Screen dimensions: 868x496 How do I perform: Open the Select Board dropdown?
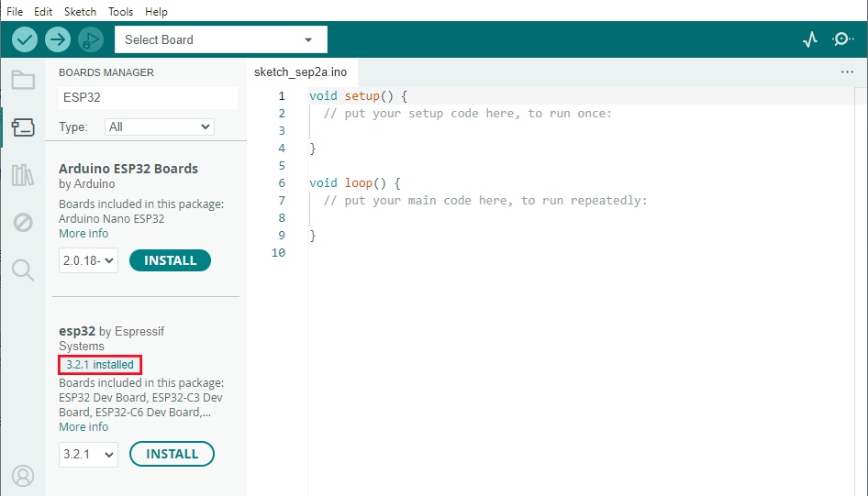coord(221,39)
